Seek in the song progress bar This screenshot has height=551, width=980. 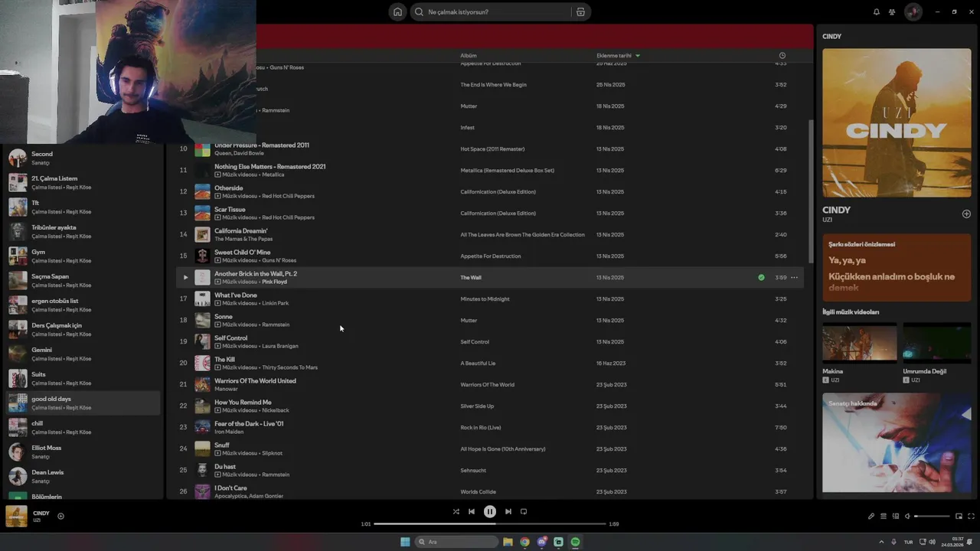coord(490,524)
